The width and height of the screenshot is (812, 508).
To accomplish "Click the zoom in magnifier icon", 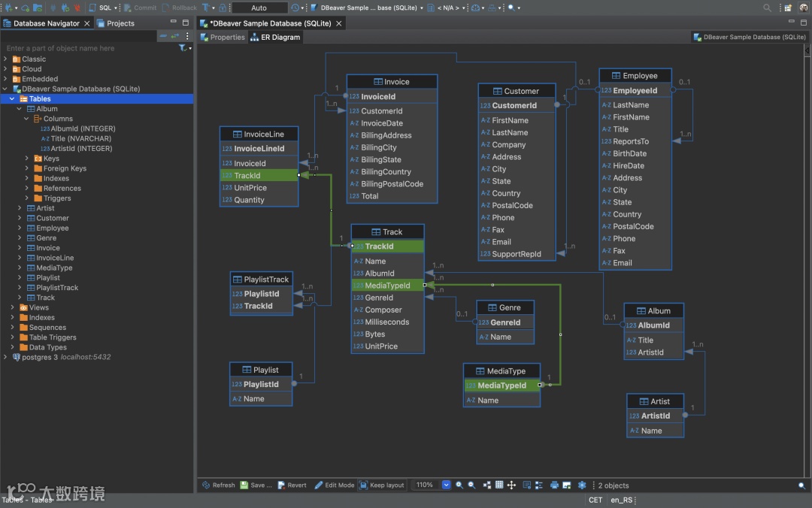I will pos(459,485).
